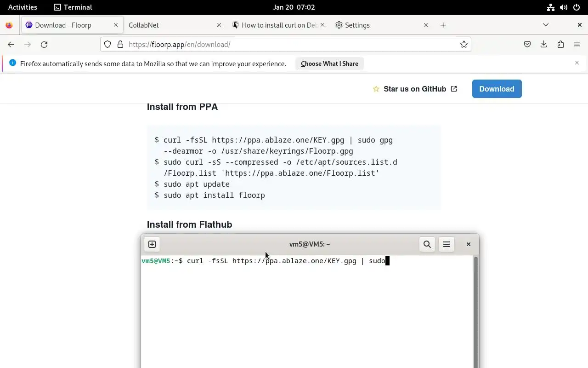This screenshot has height=368, width=588.
Task: Expand the list all tabs dropdown
Action: point(546,25)
